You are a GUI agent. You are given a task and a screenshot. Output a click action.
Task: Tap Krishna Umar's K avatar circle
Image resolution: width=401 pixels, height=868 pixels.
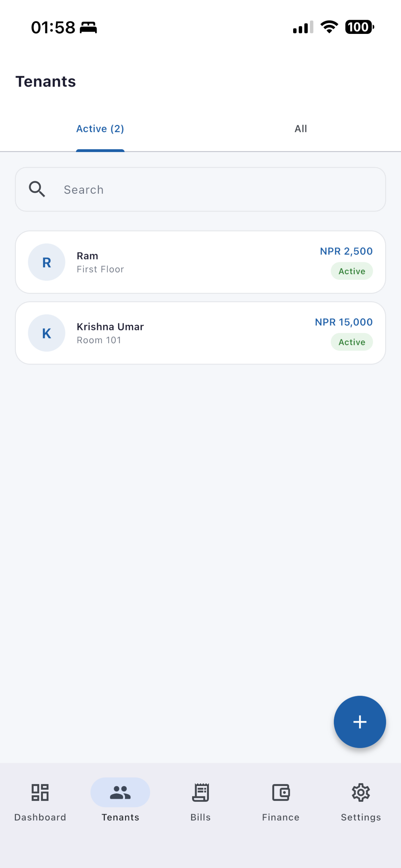[x=46, y=333]
